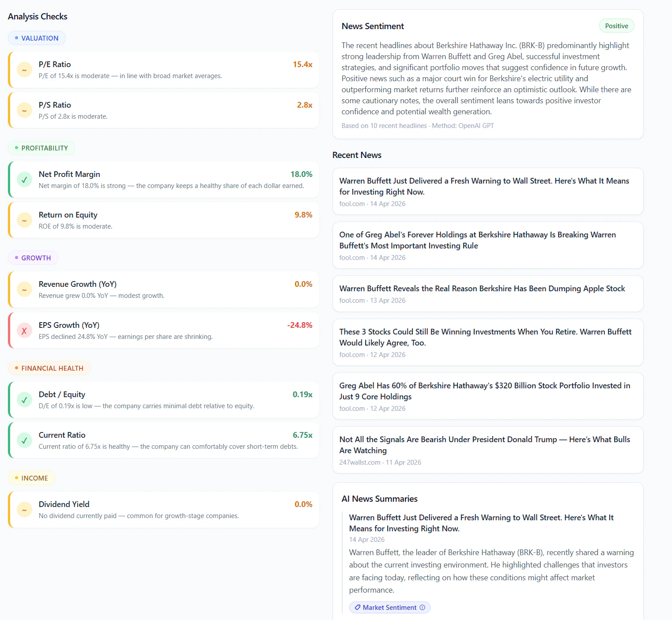Click the Recent News heading
The image size is (672, 620).
coord(357,155)
